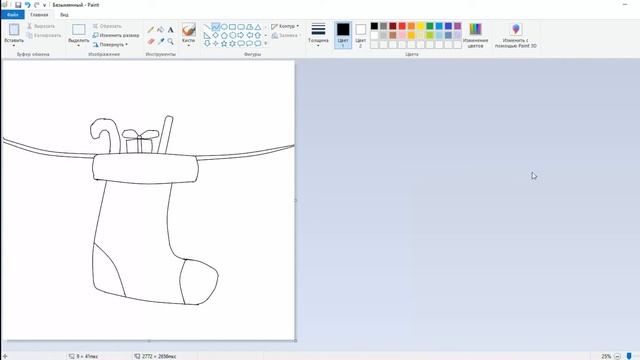Choose the straight Line shape
This screenshot has width=640, height=360.
click(207, 27)
